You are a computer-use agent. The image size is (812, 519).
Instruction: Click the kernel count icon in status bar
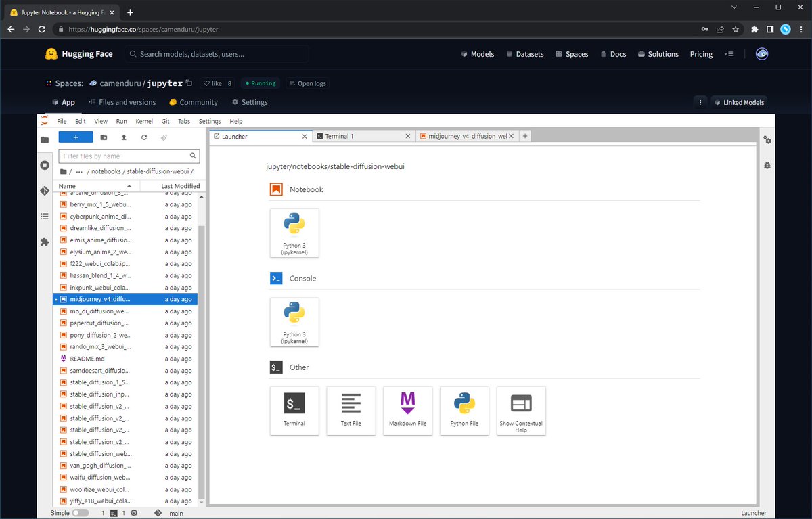coord(134,514)
